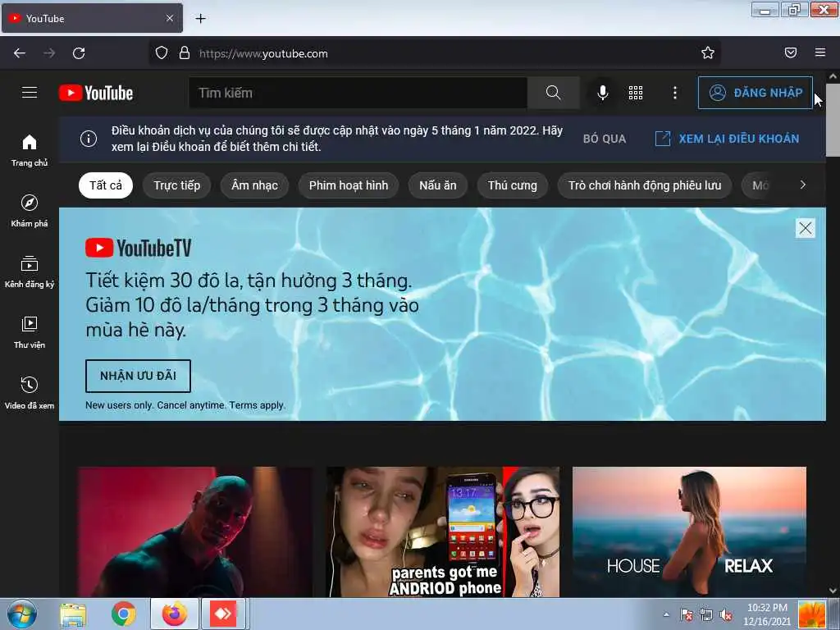The height and width of the screenshot is (630, 840).
Task: Show hidden system tray icons
Action: point(666,614)
